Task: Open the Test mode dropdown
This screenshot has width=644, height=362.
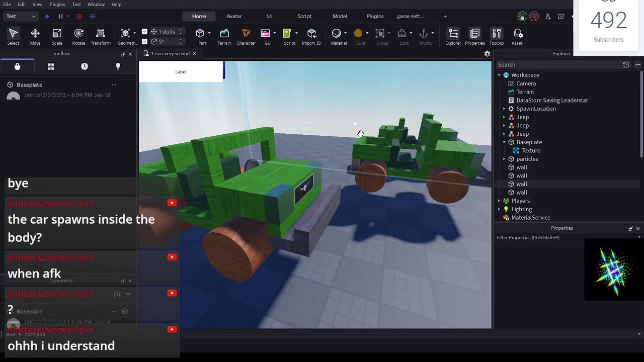Action: (x=21, y=17)
